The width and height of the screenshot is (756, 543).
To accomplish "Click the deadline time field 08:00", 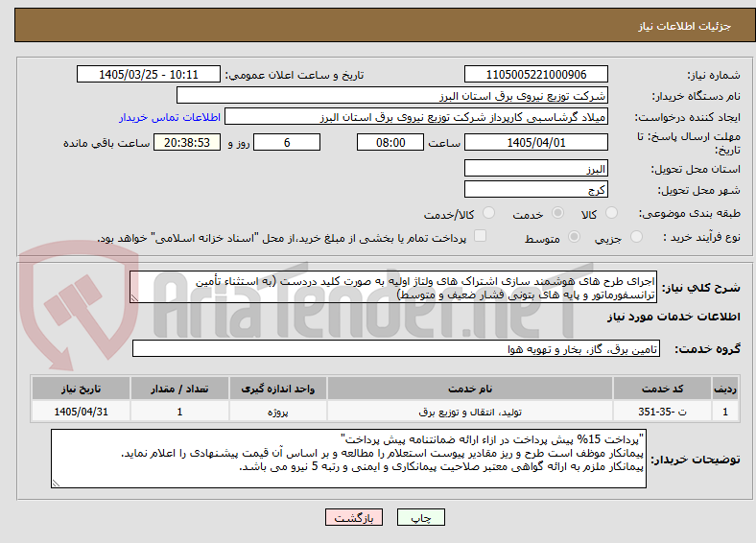I will [390, 142].
